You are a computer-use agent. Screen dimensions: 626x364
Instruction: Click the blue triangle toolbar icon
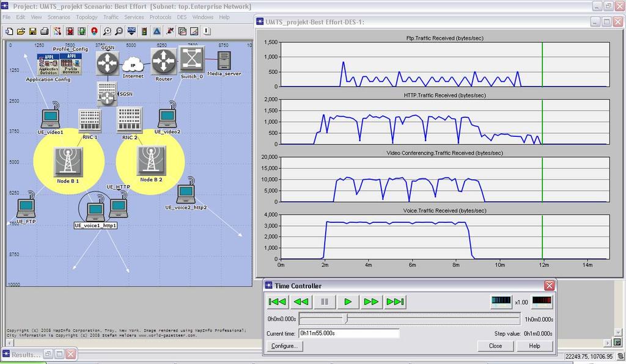[157, 31]
